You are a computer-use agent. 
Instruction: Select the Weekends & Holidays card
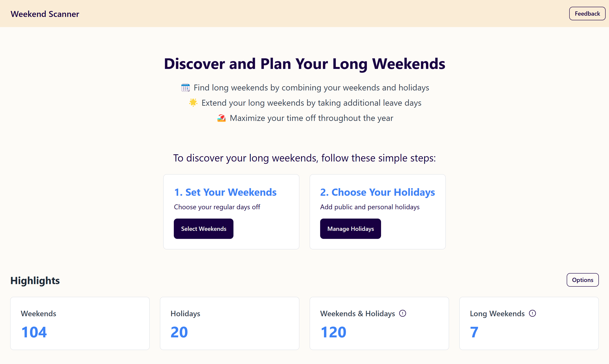point(379,324)
